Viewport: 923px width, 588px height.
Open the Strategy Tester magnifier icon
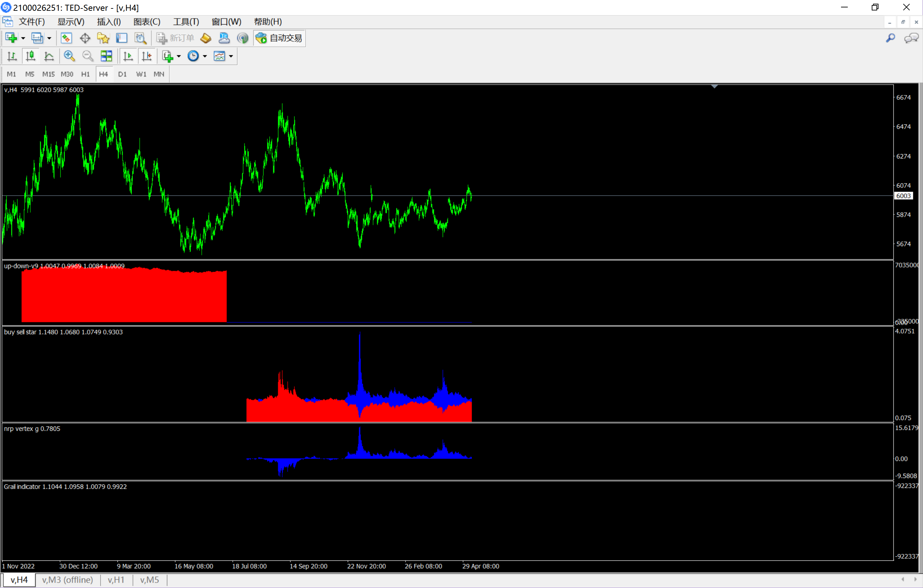tap(140, 38)
